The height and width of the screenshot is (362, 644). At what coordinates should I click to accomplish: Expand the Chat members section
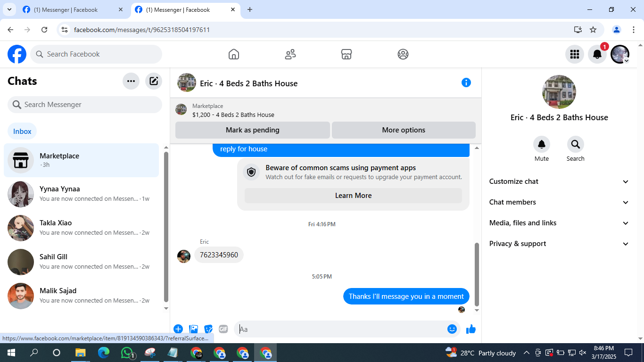[559, 202]
